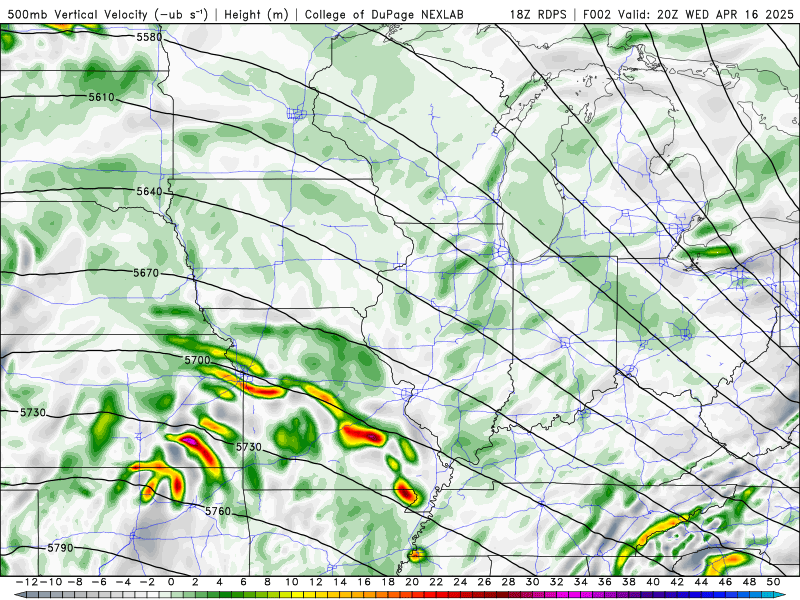Click the 32 value on the color scale
The height and width of the screenshot is (600, 800).
(x=557, y=582)
